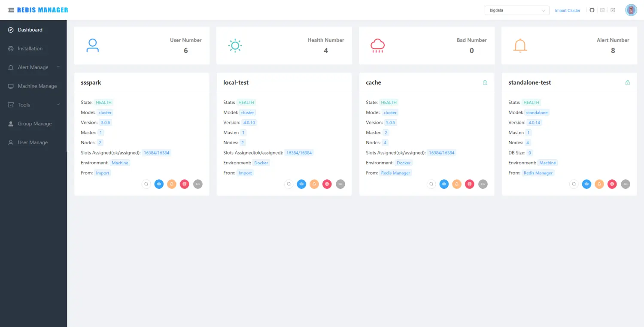Screen dimensions: 644x327
Task: Expand the Alert Manage submenu
Action: 33,67
